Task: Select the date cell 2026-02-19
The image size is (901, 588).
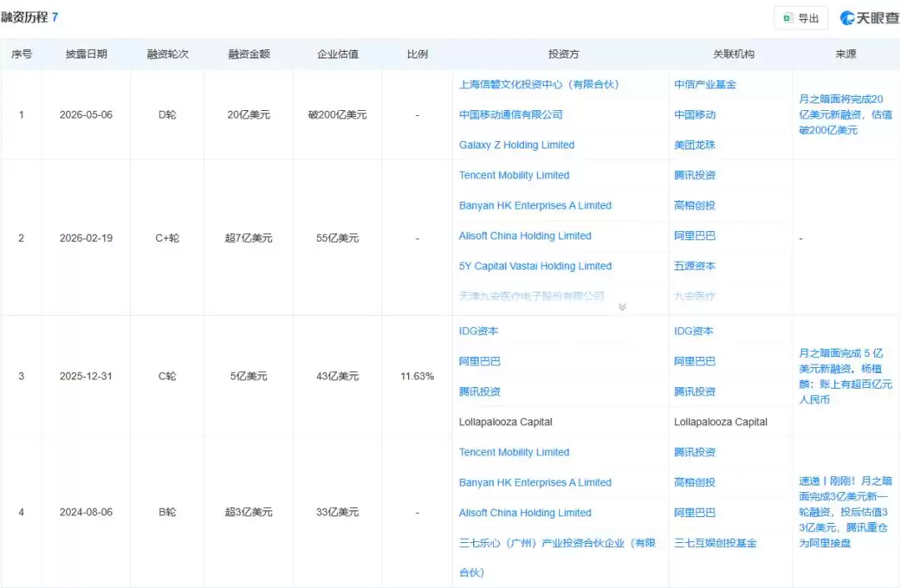Action: pyautogui.click(x=86, y=239)
